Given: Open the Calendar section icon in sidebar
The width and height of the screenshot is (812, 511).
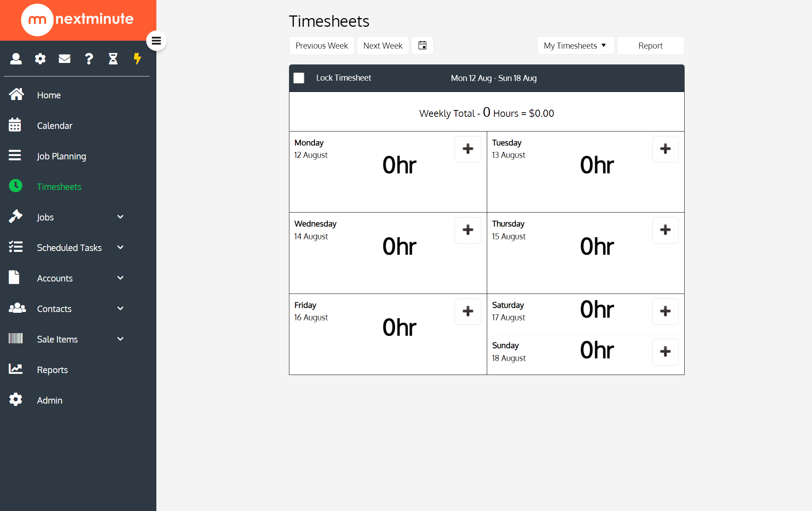Looking at the screenshot, I should 15,125.
